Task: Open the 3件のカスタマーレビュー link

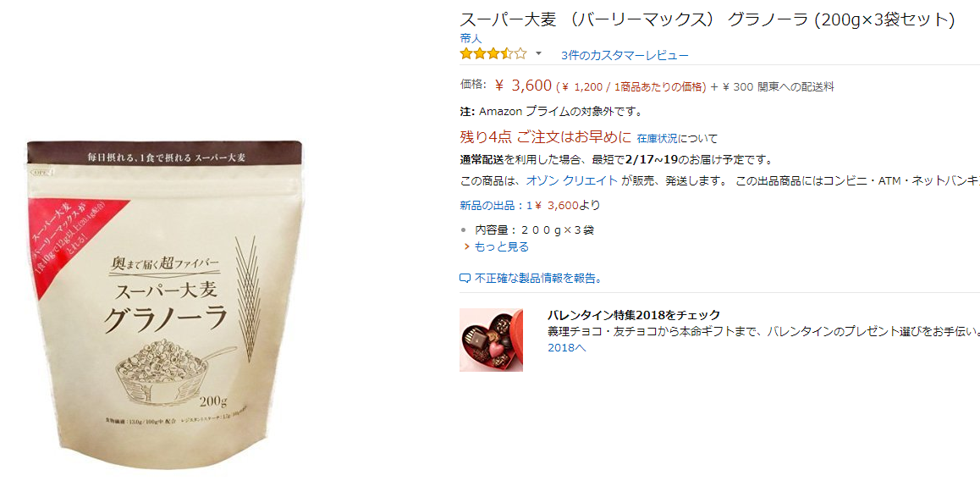Action: pyautogui.click(x=625, y=55)
